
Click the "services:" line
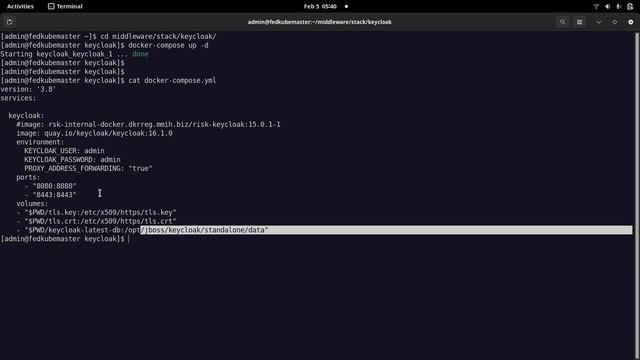click(18, 98)
